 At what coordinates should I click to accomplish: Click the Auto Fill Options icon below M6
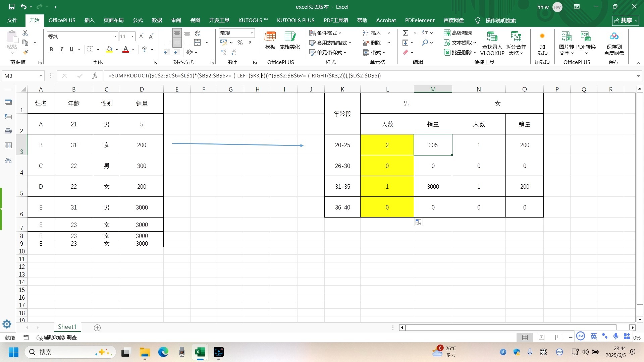tap(419, 222)
